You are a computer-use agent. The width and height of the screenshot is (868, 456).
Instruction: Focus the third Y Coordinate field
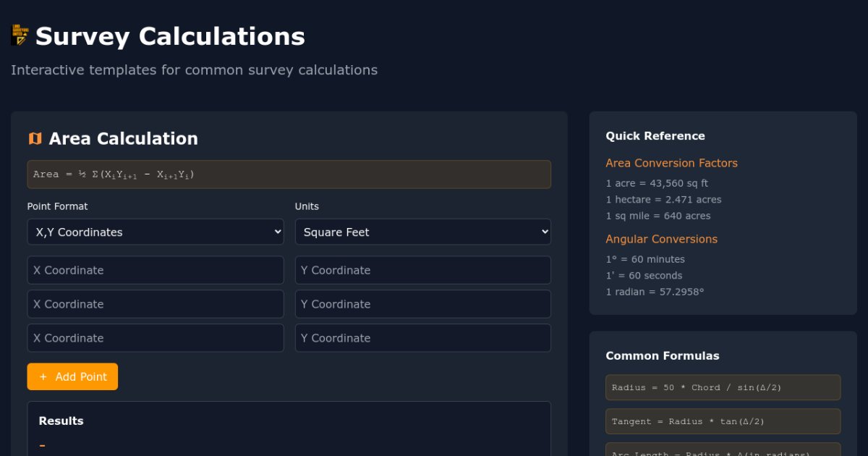[422, 338]
